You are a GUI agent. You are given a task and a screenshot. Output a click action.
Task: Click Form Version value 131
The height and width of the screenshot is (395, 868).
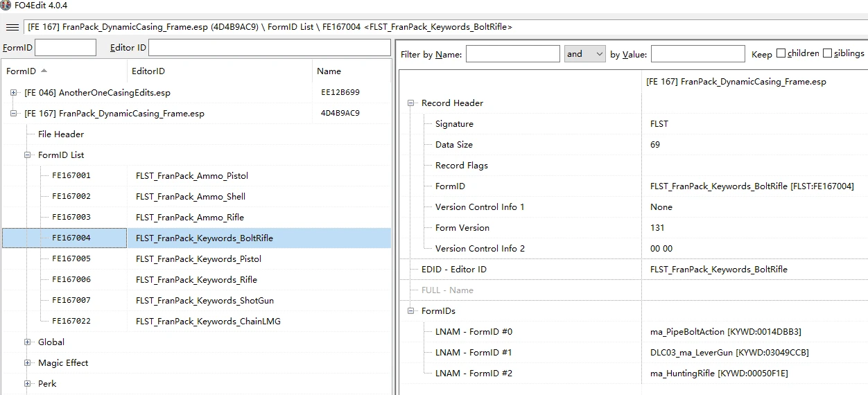coord(657,227)
